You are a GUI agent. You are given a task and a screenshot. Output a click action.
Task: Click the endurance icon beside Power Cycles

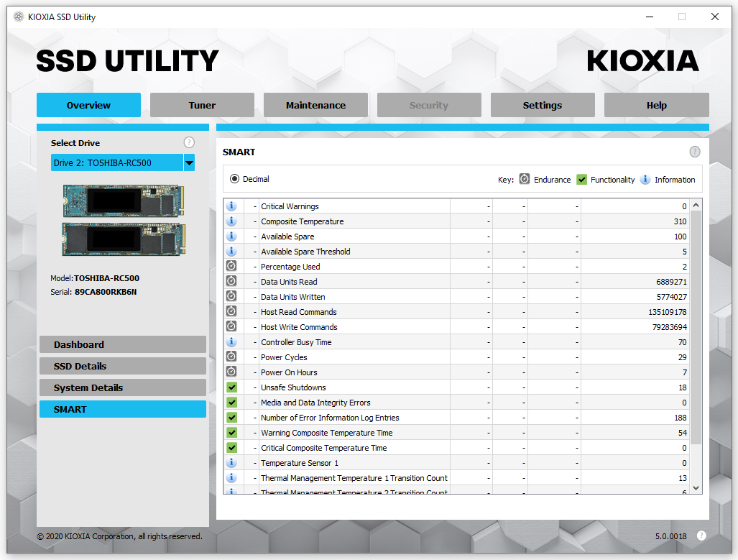point(231,357)
